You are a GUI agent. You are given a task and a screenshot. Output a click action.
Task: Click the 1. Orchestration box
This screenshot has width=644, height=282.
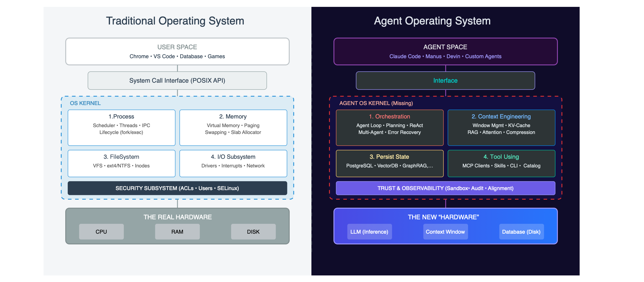[x=389, y=127]
